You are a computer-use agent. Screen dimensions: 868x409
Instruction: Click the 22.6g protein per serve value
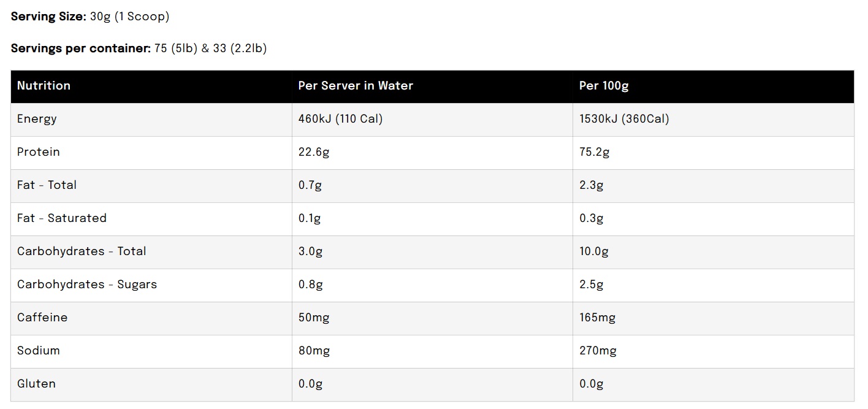pos(314,152)
